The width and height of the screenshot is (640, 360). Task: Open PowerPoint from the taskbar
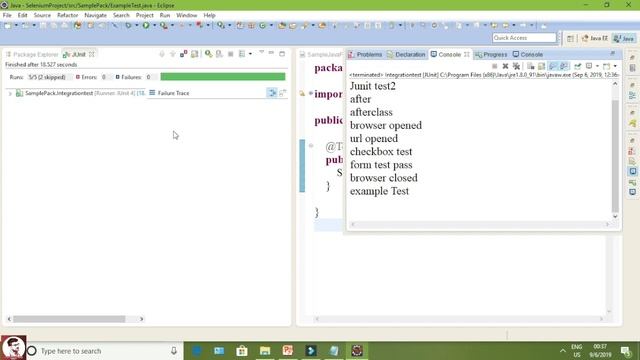[288, 351]
